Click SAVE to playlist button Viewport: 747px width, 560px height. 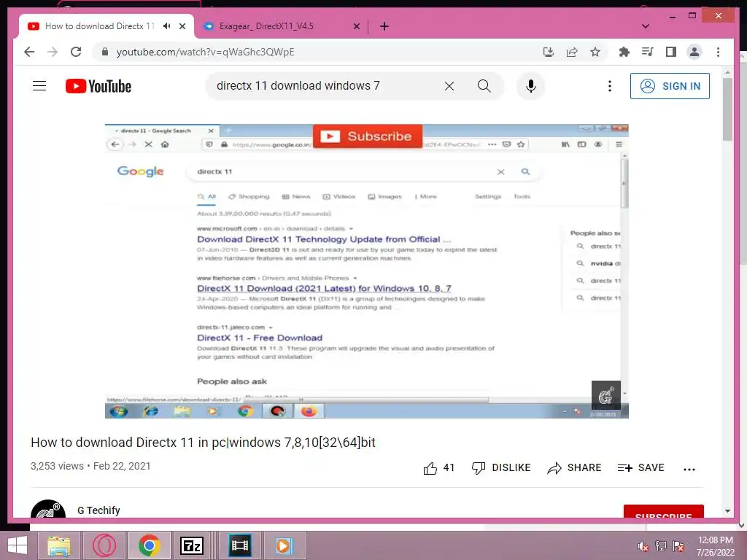(640, 468)
